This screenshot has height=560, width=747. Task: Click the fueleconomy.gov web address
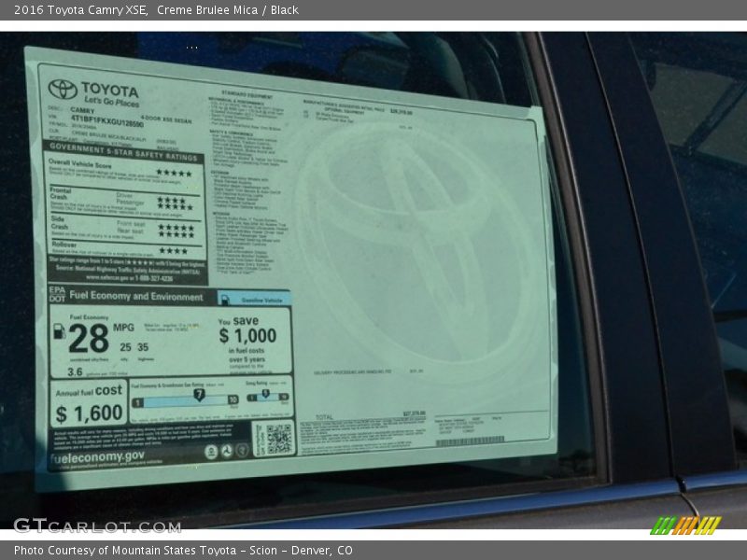pos(97,457)
